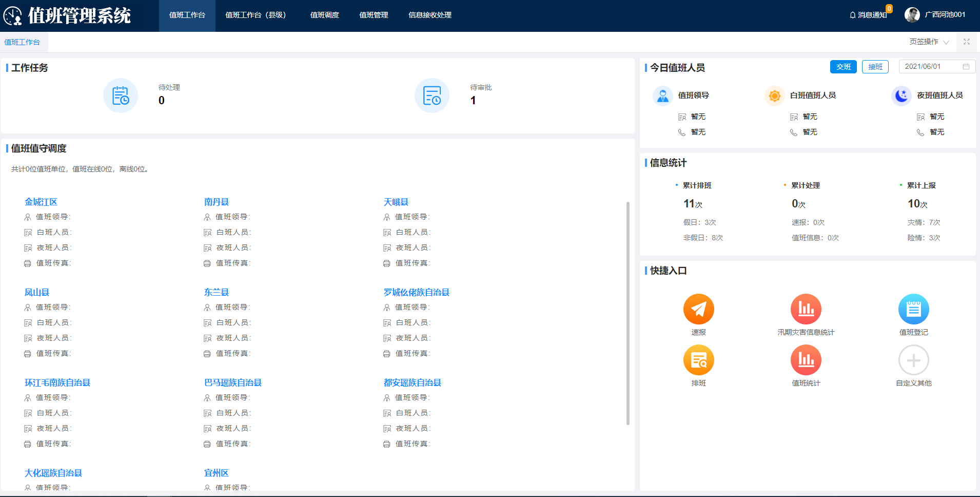Open the 速报 quick entry icon

(x=698, y=309)
